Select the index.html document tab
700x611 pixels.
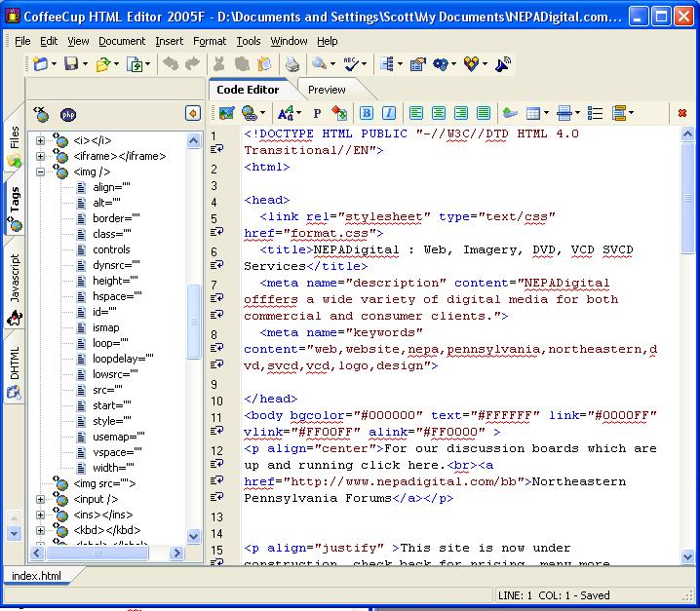37,576
